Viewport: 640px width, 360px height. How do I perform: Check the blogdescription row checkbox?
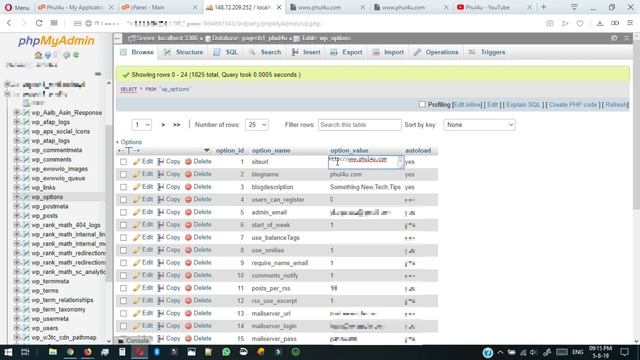123,187
